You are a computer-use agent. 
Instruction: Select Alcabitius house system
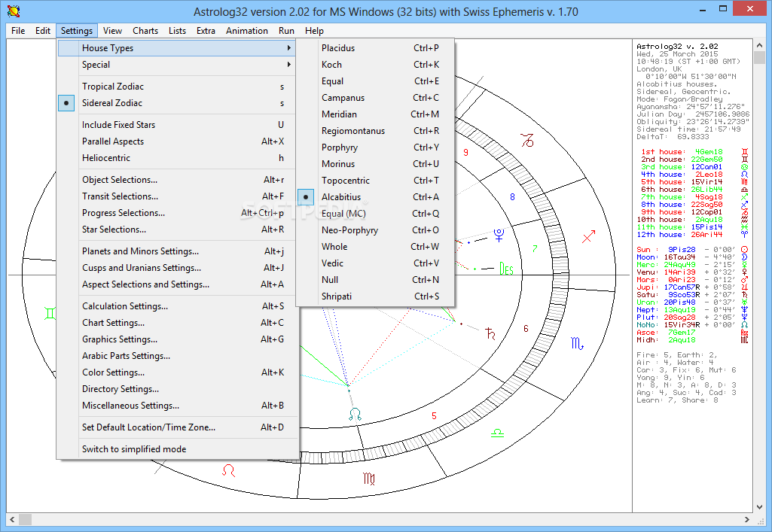pos(375,197)
